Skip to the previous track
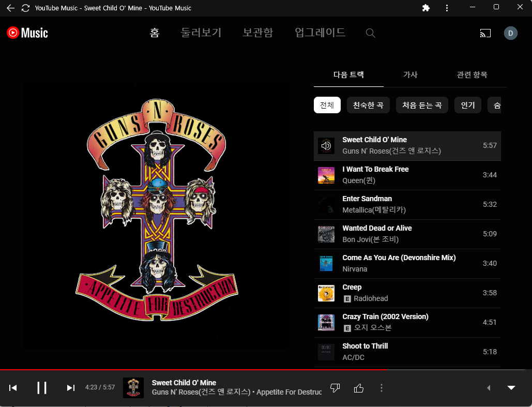This screenshot has height=407, width=532. 13,388
